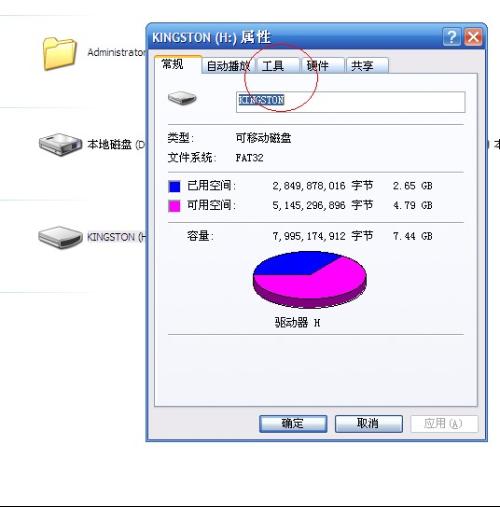The image size is (500, 507).
Task: Confirm with the 确定 button
Action: tap(293, 424)
